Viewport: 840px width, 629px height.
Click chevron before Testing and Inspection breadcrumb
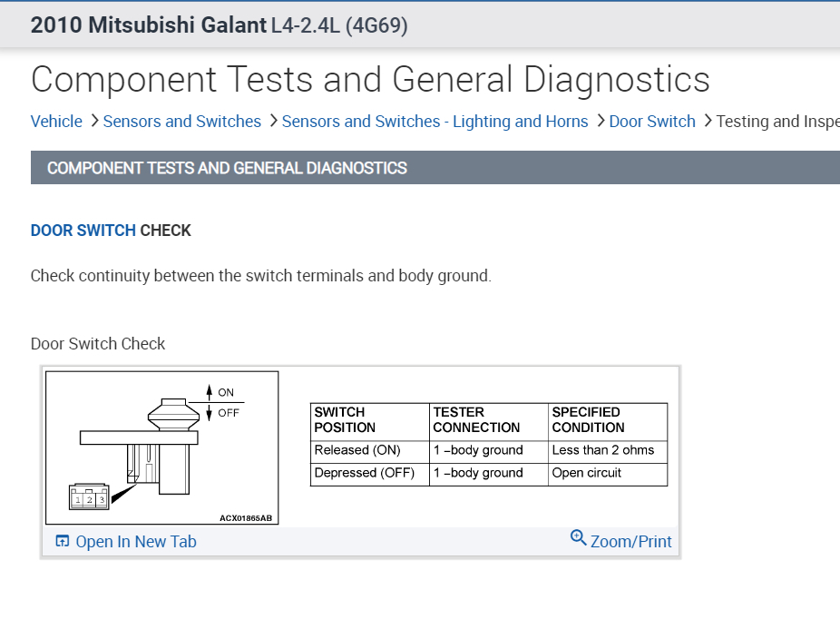[x=707, y=122]
